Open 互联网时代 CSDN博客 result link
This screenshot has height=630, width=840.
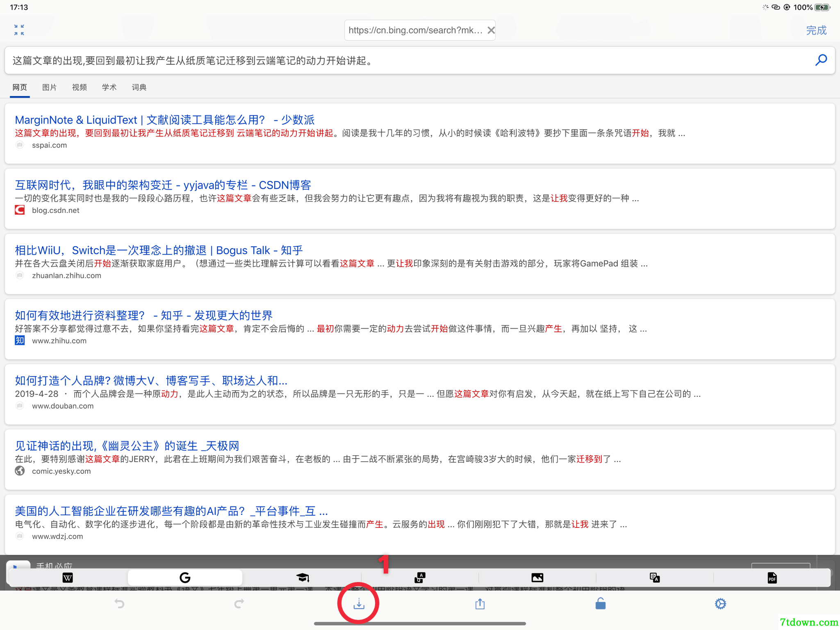click(x=163, y=185)
